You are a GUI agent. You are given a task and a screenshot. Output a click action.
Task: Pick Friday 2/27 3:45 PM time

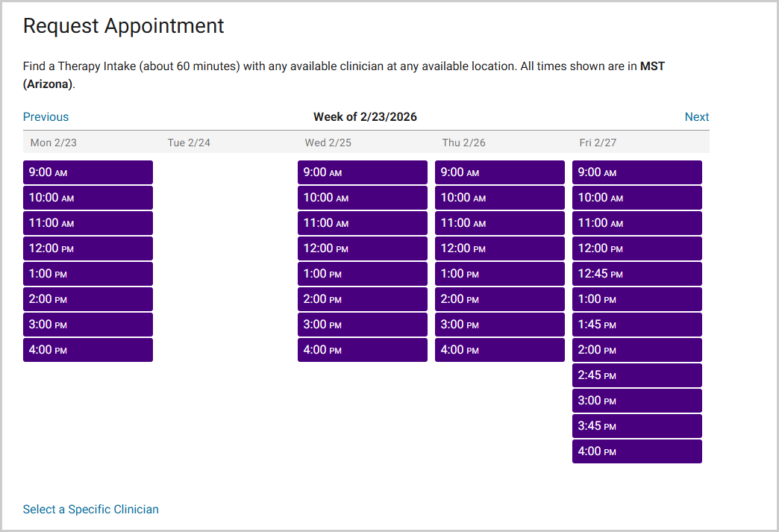pyautogui.click(x=637, y=426)
